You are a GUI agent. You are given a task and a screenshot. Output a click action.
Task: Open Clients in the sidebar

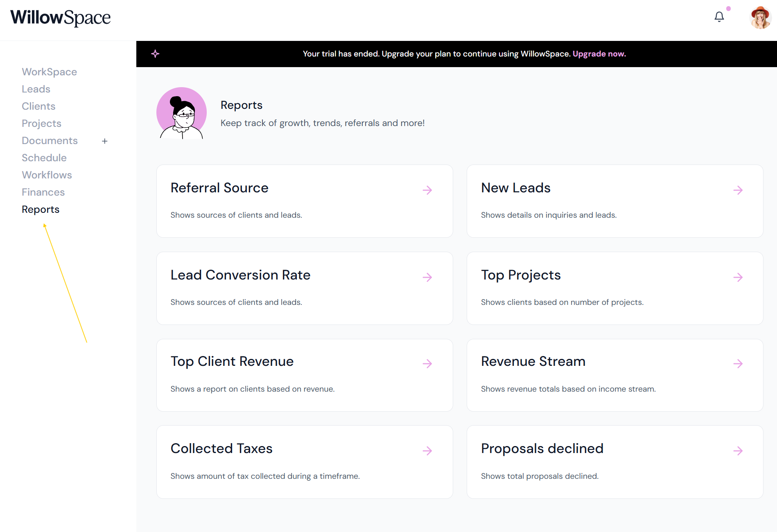tap(38, 106)
